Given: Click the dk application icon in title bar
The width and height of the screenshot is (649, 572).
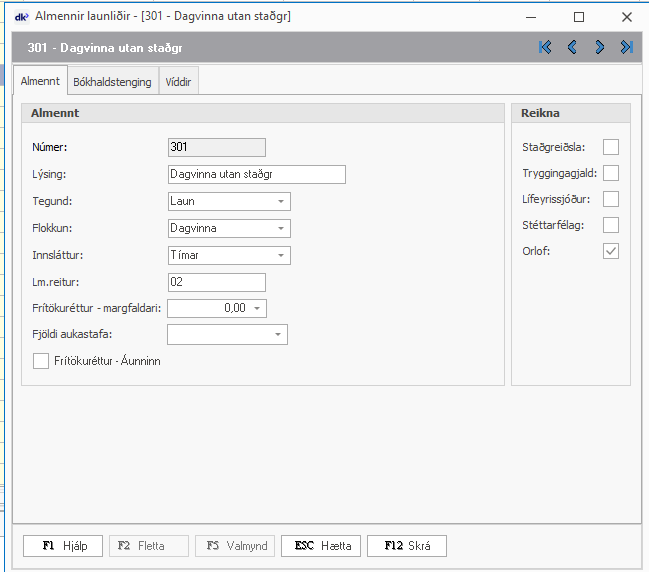Looking at the screenshot, I should tap(21, 16).
